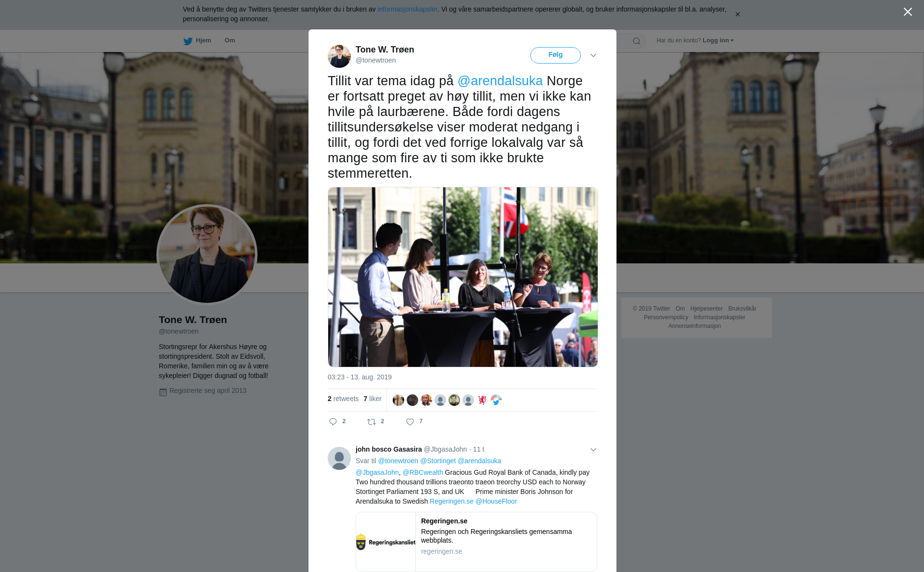This screenshot has height=572, width=924.
Task: Click the search magnifier icon
Action: pos(637,41)
